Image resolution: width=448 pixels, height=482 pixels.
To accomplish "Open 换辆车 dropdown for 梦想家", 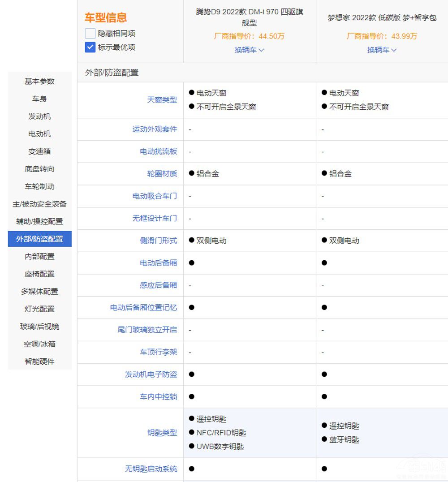I will (382, 50).
